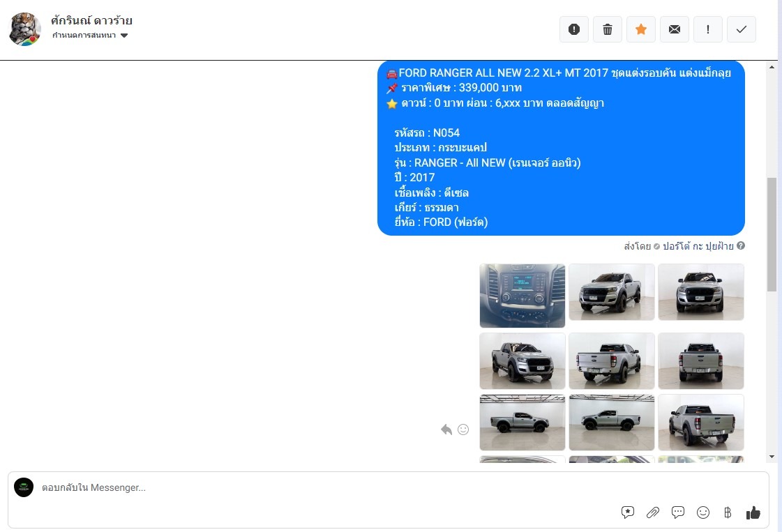Mark conversation as spam via the alert icon
The width and height of the screenshot is (782, 532).
click(574, 29)
